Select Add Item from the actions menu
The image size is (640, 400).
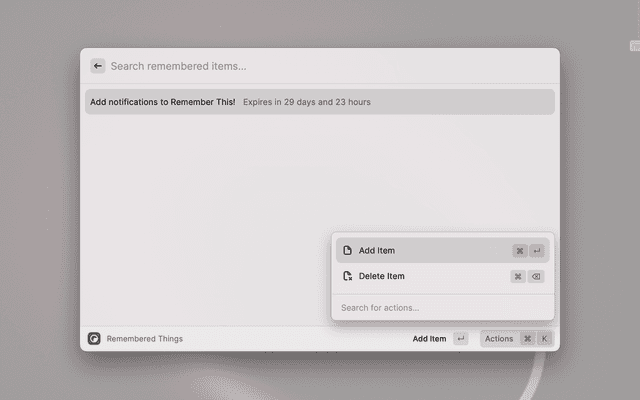(x=378, y=251)
